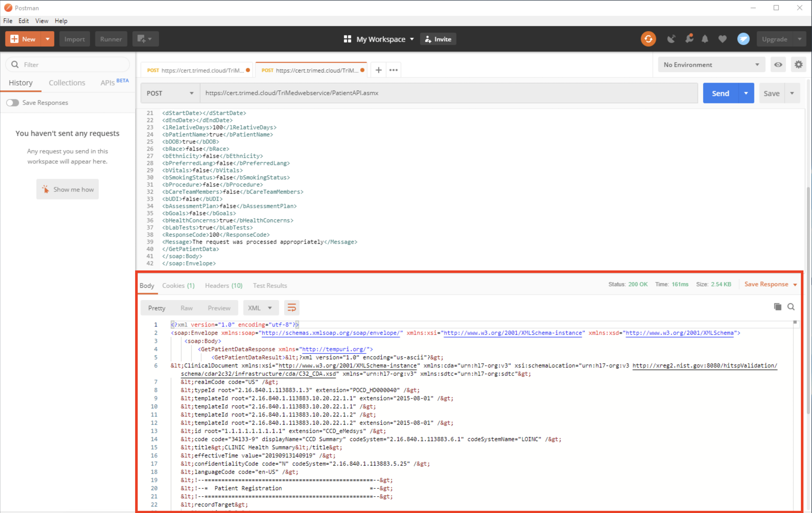Toggle word wrap in response body
This screenshot has width=812, height=513.
291,308
